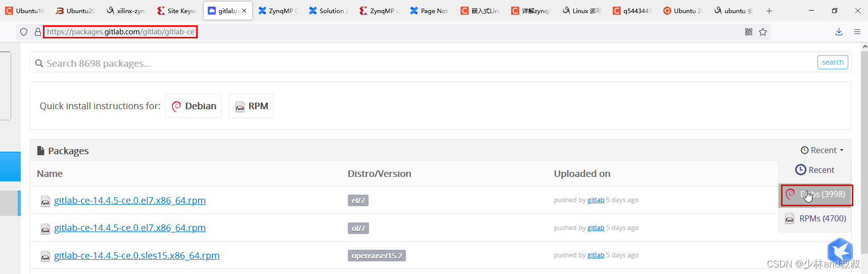
Task: Switch to the Ubuntu16 tab
Action: (25, 11)
